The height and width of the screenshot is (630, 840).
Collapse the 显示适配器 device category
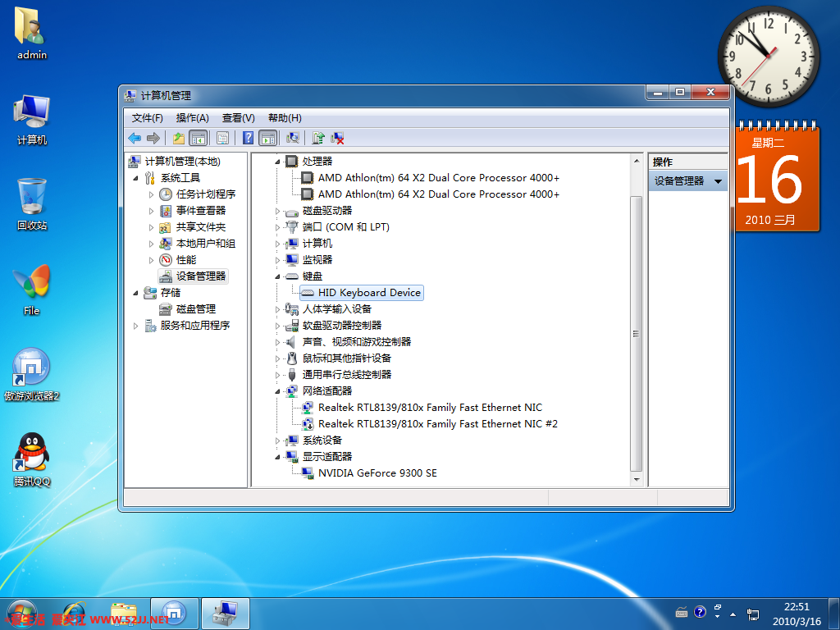[x=277, y=457]
